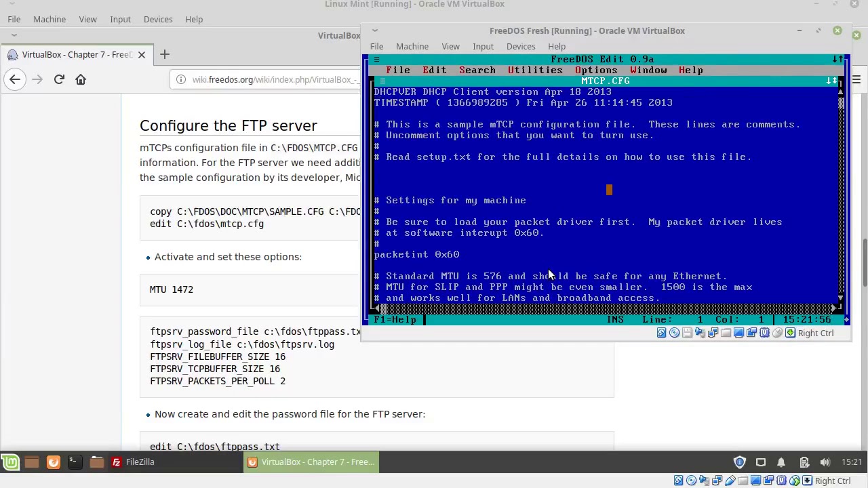868x488 pixels.
Task: Open the power manager battery tray icon
Action: 804,462
